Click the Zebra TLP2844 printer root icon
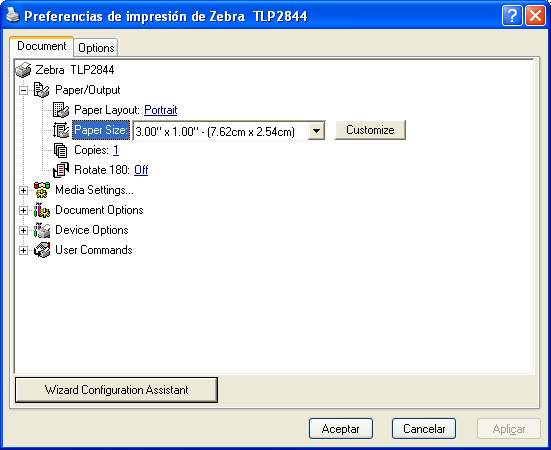551x450 pixels. [23, 70]
